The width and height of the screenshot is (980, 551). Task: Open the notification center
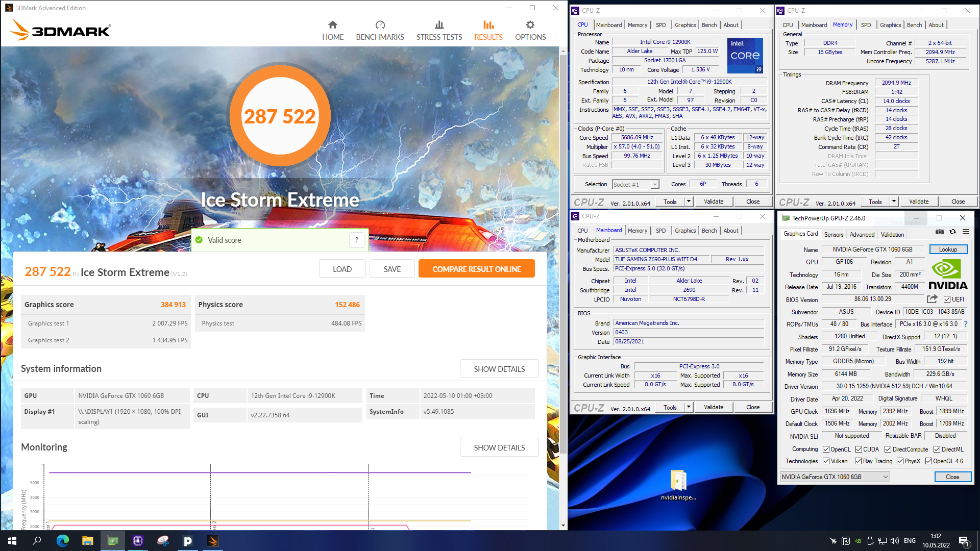[964, 541]
